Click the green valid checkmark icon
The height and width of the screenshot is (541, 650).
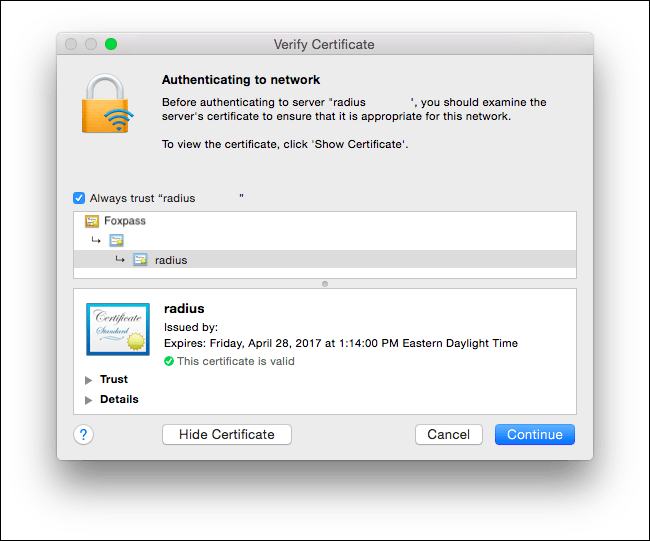click(x=169, y=361)
